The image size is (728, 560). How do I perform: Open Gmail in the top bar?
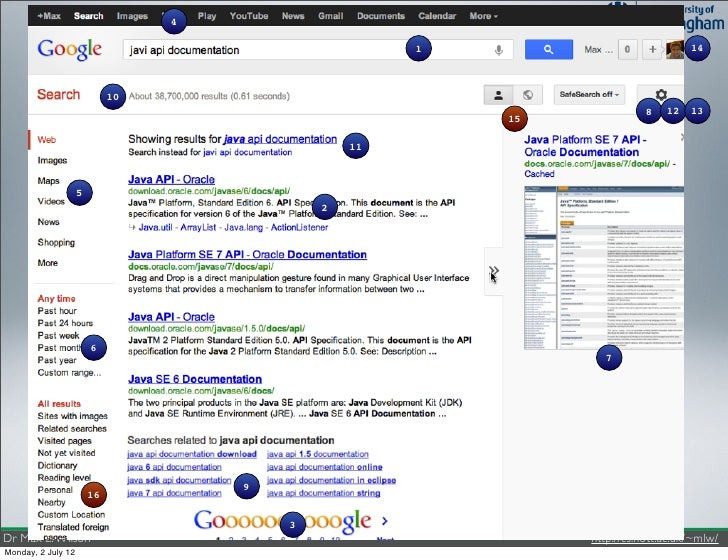click(331, 16)
